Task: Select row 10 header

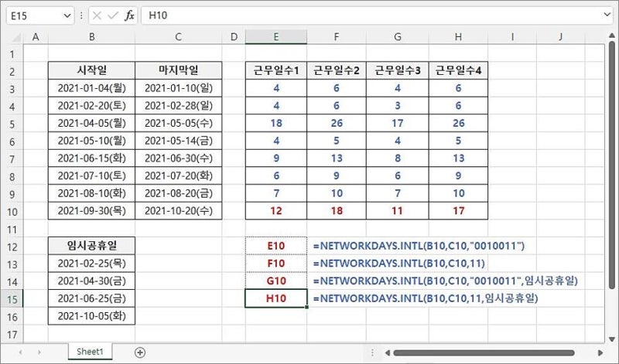Action: point(12,212)
